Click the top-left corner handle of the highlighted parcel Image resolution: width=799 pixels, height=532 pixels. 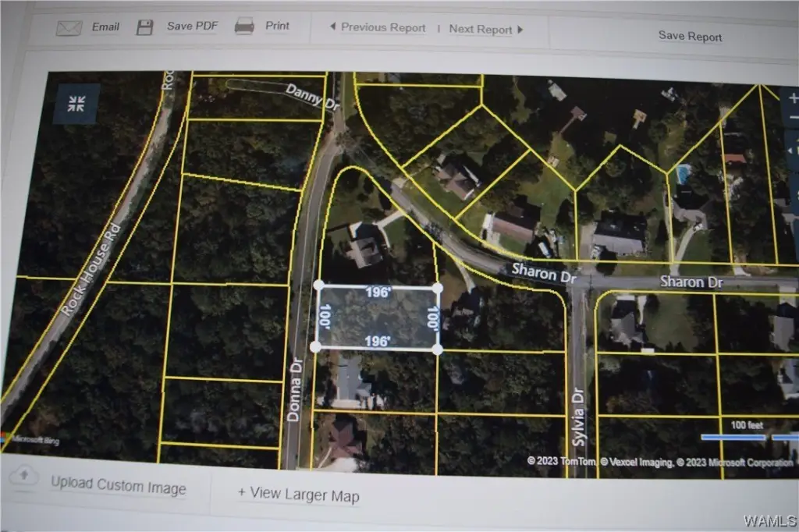coord(318,286)
